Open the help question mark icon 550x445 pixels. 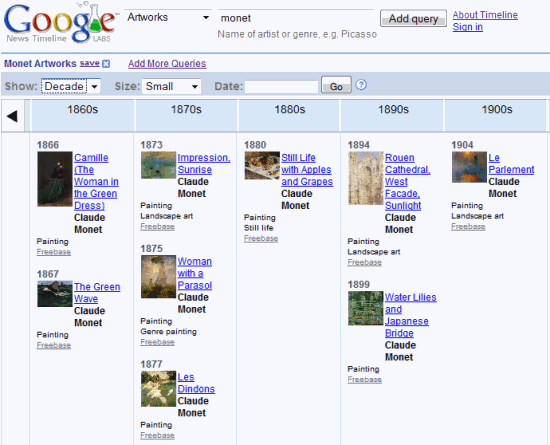(x=361, y=85)
